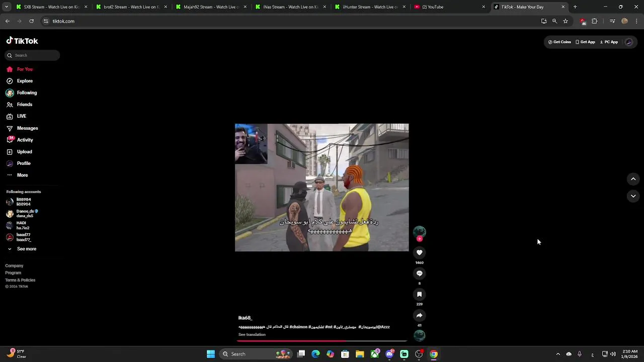Open following account HADI
The width and height of the screenshot is (644, 362).
pos(18,225)
